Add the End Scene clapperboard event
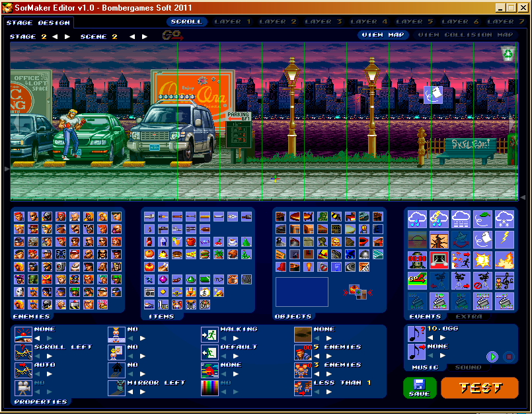This screenshot has width=532, height=414. 439,301
